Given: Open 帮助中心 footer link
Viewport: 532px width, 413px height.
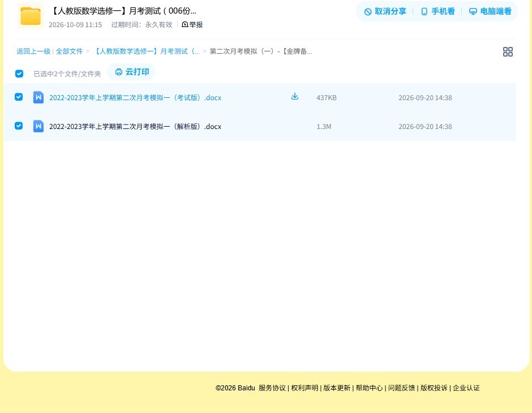Looking at the screenshot, I should tap(369, 388).
